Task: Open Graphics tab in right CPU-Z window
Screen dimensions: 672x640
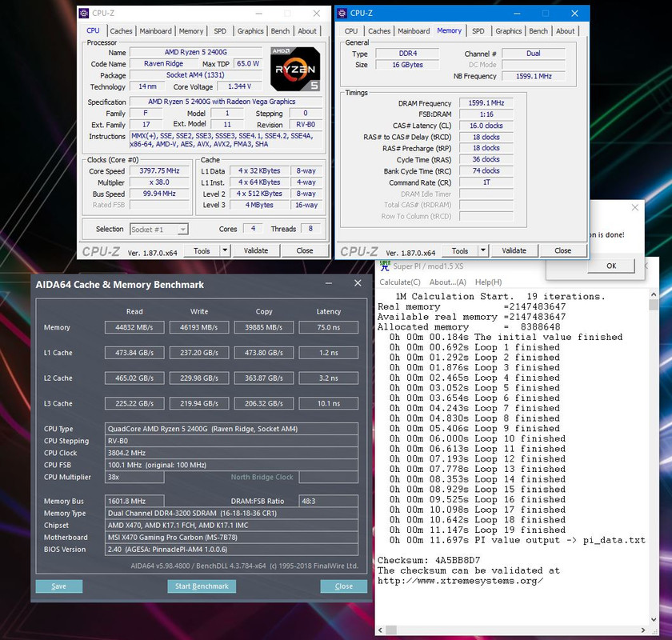Action: tap(508, 31)
